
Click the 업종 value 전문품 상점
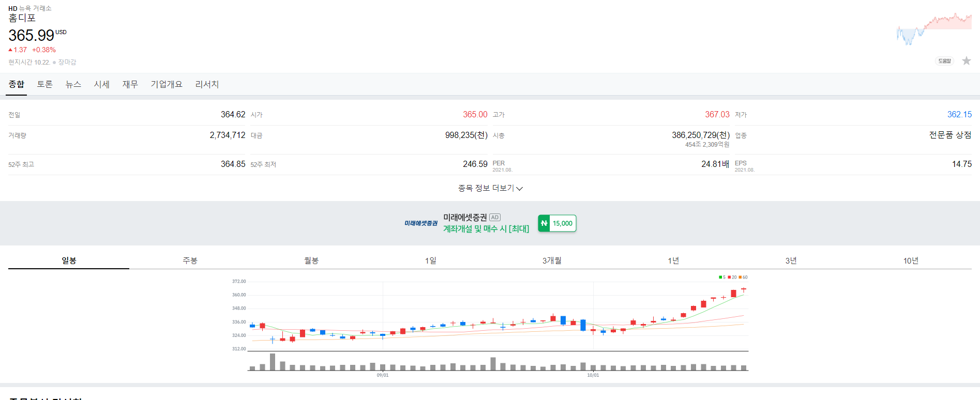pyautogui.click(x=950, y=135)
